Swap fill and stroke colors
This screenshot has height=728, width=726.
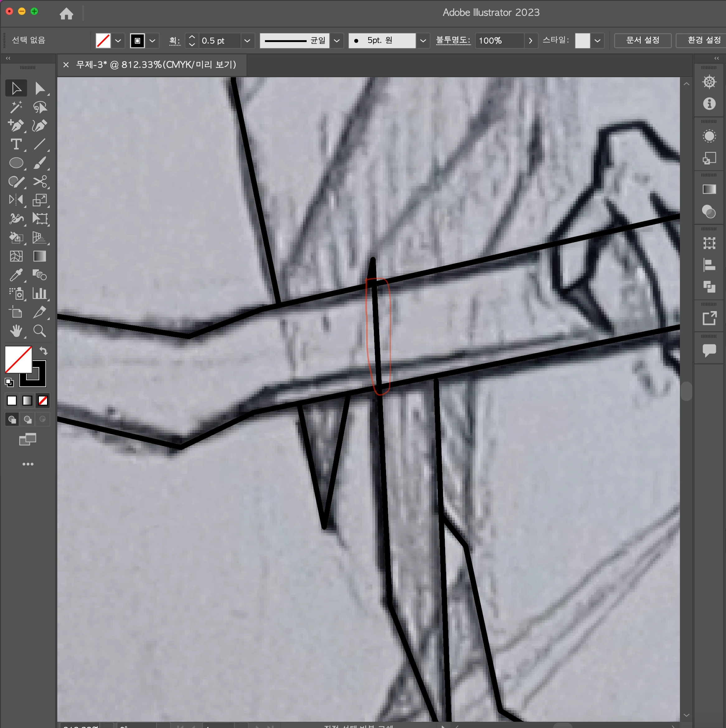(x=44, y=351)
